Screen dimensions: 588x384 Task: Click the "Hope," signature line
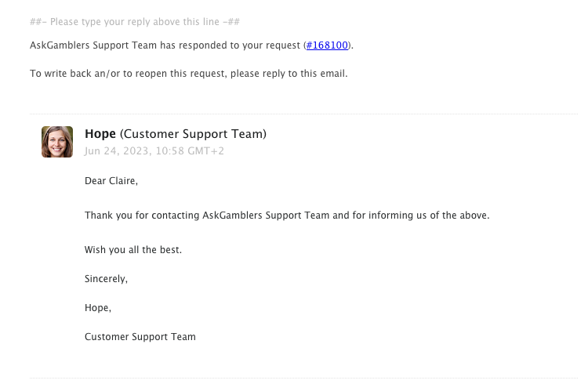coord(98,307)
